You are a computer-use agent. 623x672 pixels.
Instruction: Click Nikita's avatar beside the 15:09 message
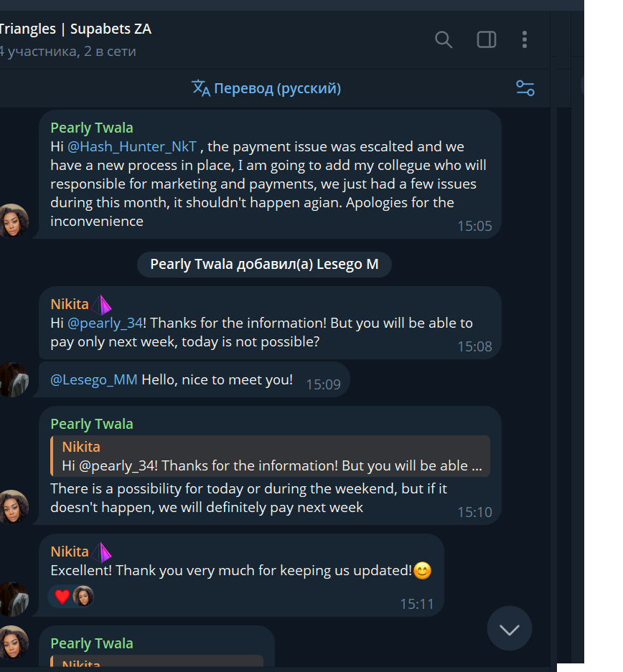coord(12,379)
